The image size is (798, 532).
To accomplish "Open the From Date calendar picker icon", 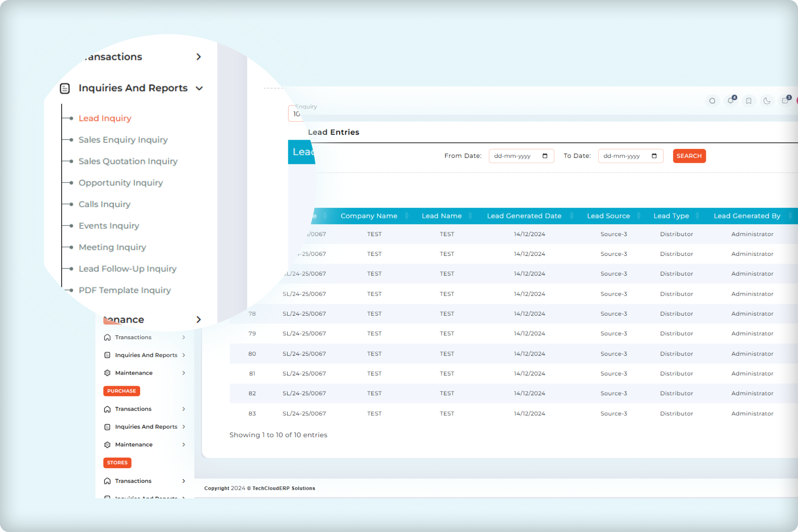I will point(545,156).
